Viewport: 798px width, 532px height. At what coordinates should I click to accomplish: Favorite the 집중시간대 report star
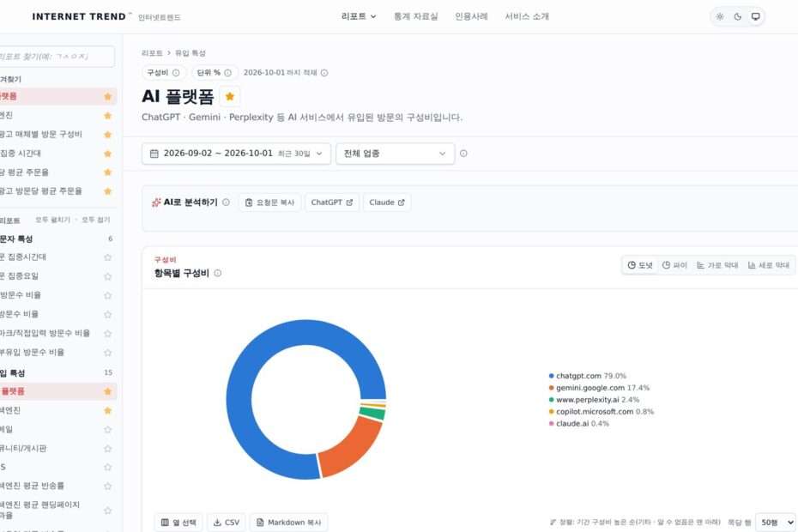(x=107, y=257)
